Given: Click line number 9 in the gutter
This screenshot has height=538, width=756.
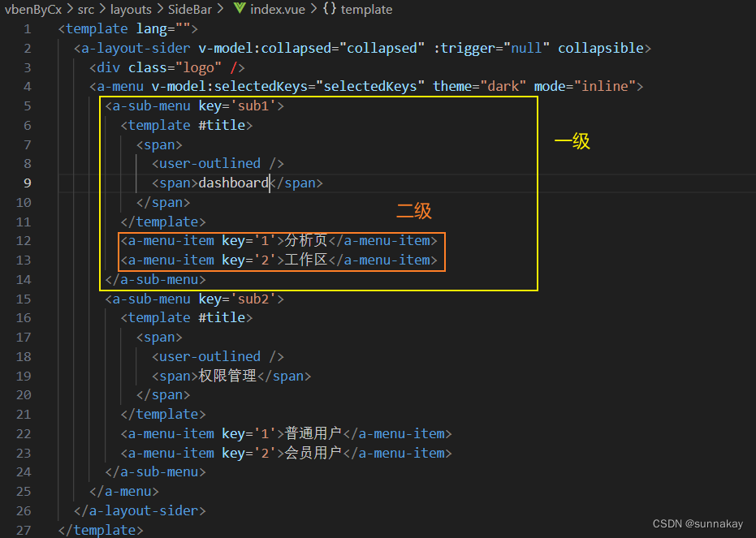Looking at the screenshot, I should [x=27, y=183].
